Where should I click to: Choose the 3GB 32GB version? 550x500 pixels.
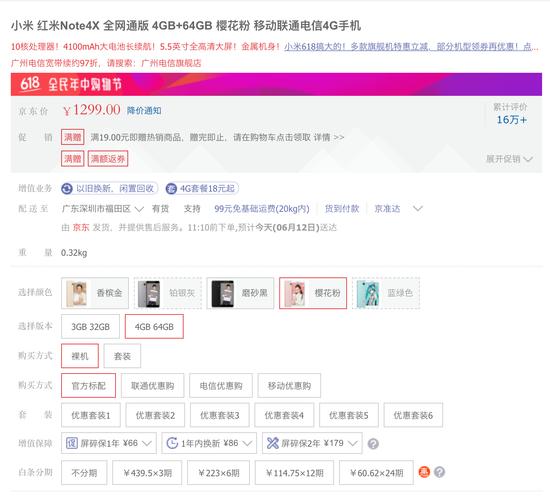(90, 327)
